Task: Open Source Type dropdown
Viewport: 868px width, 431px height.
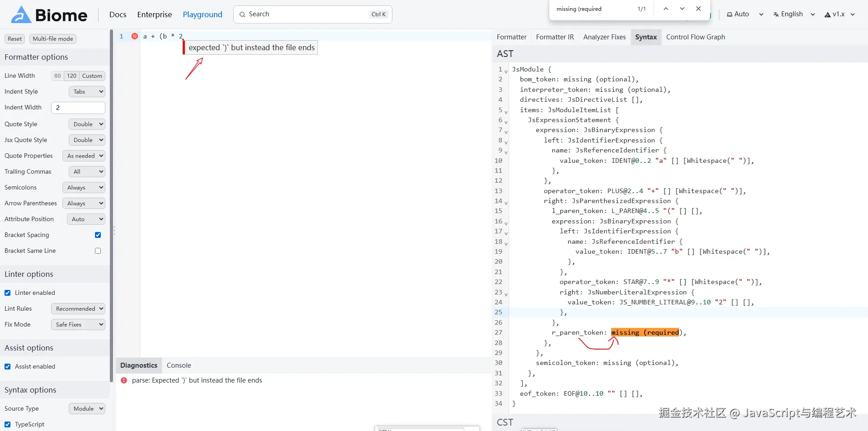Action: pos(87,408)
